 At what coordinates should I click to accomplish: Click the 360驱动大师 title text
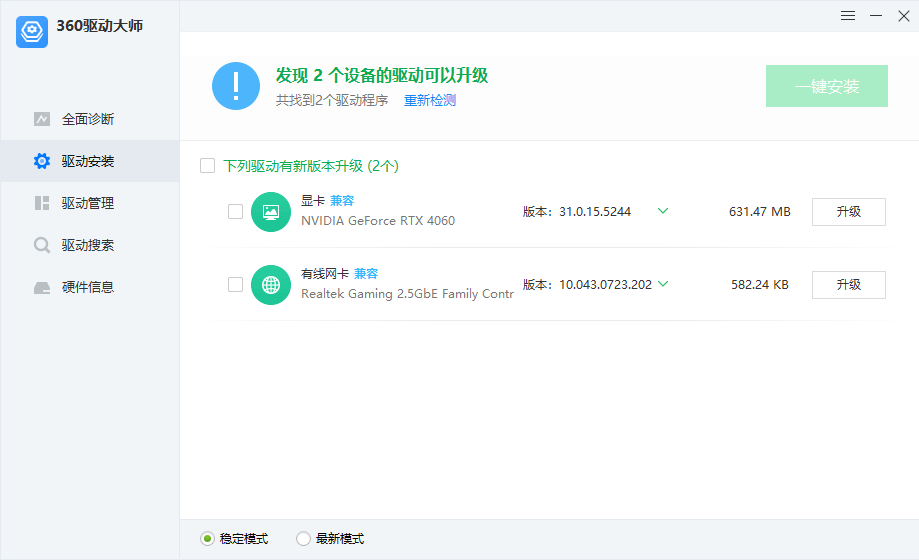(100, 26)
